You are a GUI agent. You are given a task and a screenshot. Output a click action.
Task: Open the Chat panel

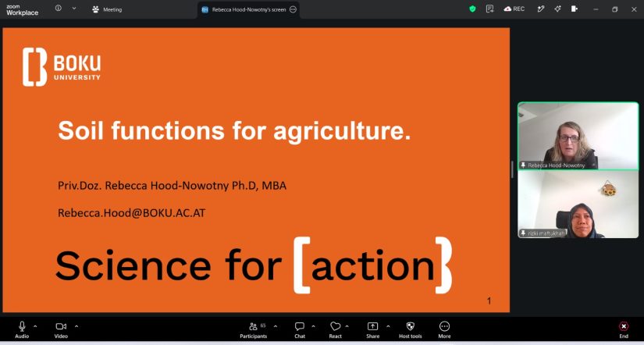(300, 330)
